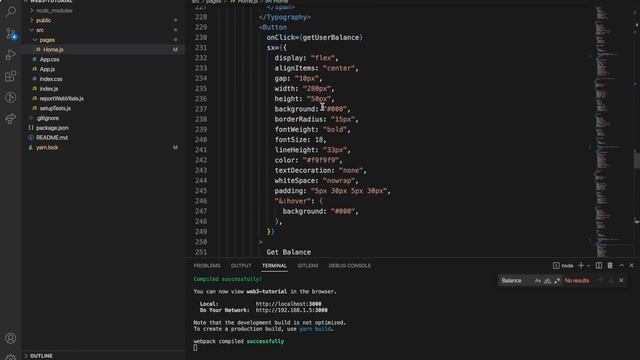Toggle Match Case in terminal find
Viewport: 640px width, 360px height.
click(538, 281)
